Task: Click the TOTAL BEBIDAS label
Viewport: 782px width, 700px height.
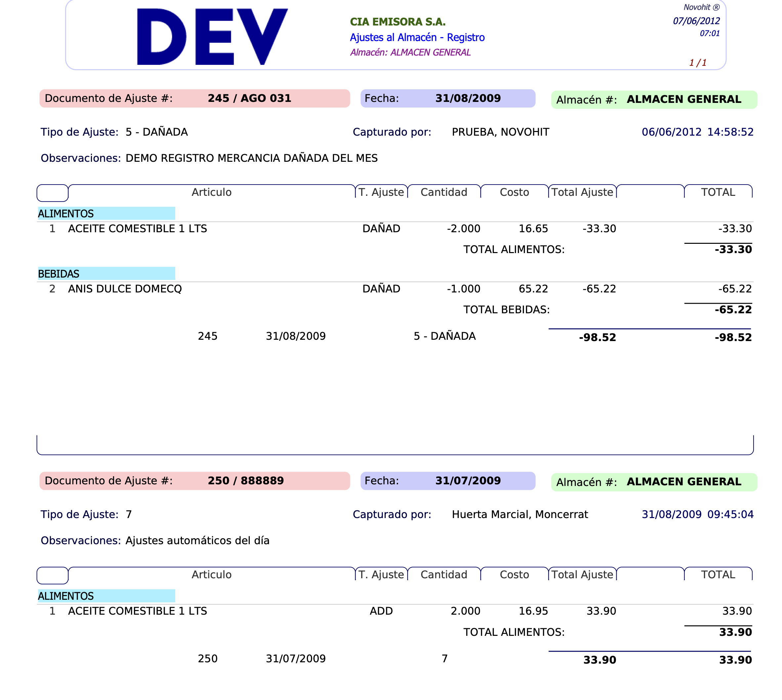Action: [x=506, y=310]
